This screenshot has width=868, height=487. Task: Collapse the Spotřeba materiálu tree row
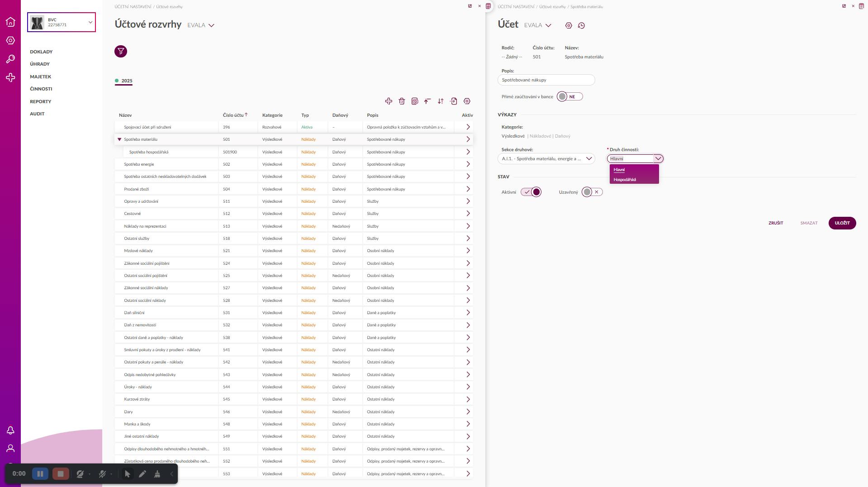(119, 139)
